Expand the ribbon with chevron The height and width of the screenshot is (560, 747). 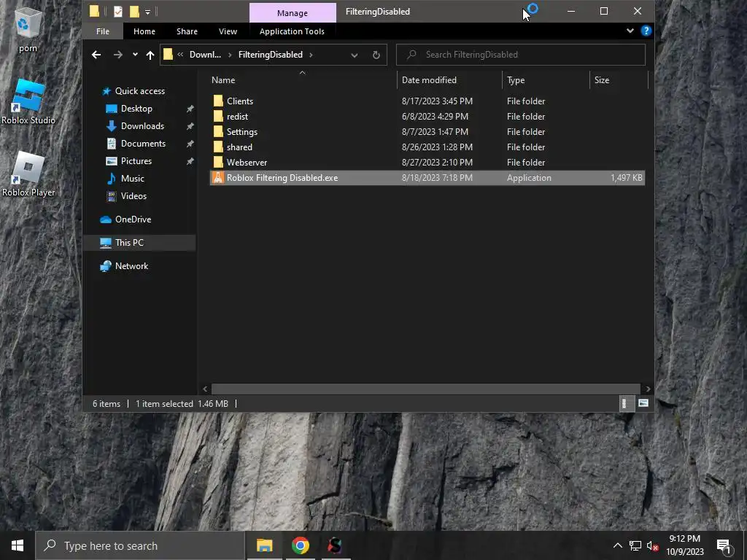pyautogui.click(x=630, y=31)
